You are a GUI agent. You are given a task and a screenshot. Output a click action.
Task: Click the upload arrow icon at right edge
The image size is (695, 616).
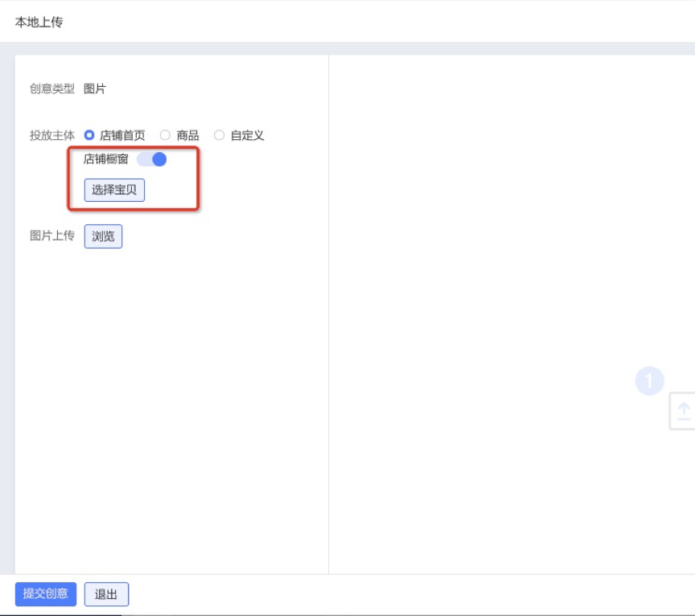[x=684, y=411]
